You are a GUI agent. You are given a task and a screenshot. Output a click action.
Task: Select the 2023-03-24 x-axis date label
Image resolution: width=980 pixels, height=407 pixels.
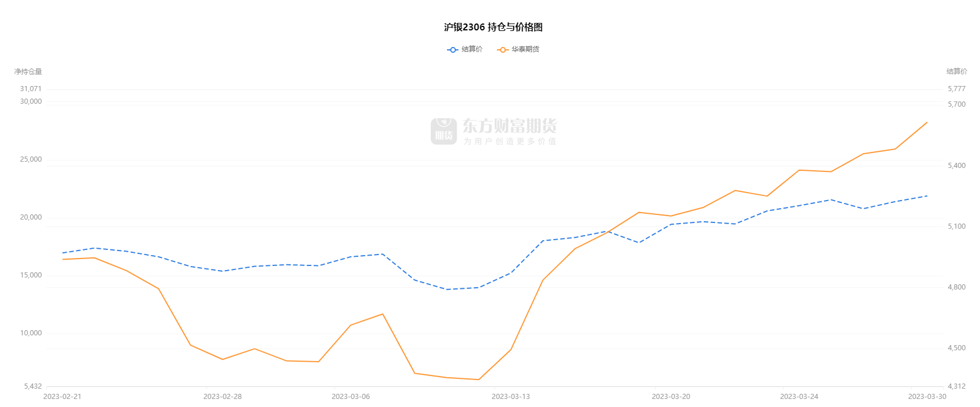799,396
